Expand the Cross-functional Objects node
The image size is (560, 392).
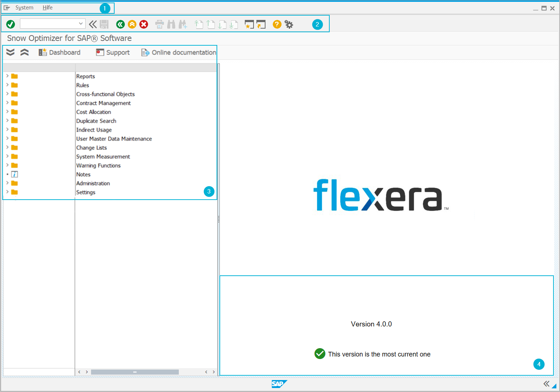(x=7, y=94)
